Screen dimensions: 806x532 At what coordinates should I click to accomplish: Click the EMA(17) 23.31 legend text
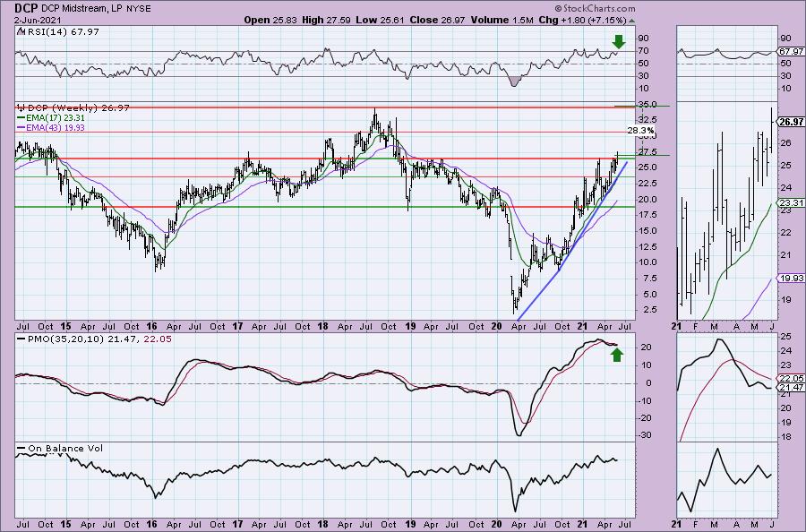(x=55, y=117)
